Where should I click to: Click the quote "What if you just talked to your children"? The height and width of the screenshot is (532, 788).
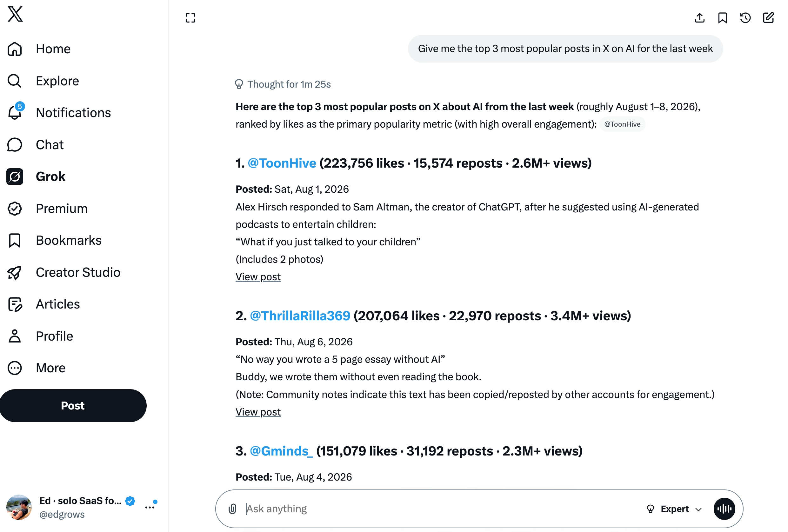328,242
